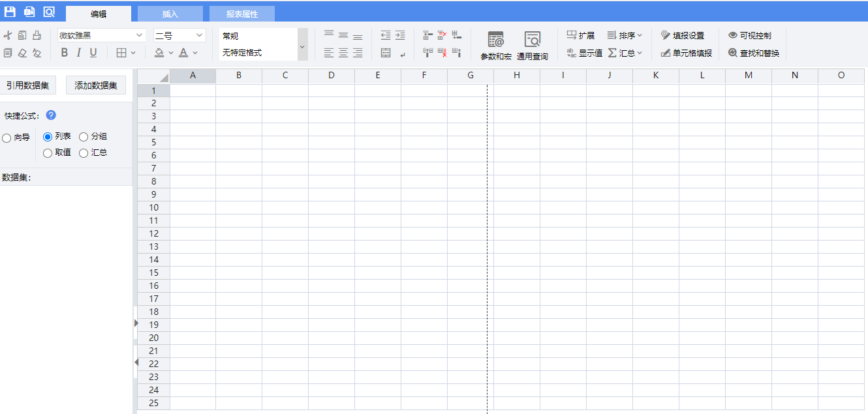The height and width of the screenshot is (414, 868).
Task: Open the 微软雅黑 font dropdown
Action: point(140,35)
